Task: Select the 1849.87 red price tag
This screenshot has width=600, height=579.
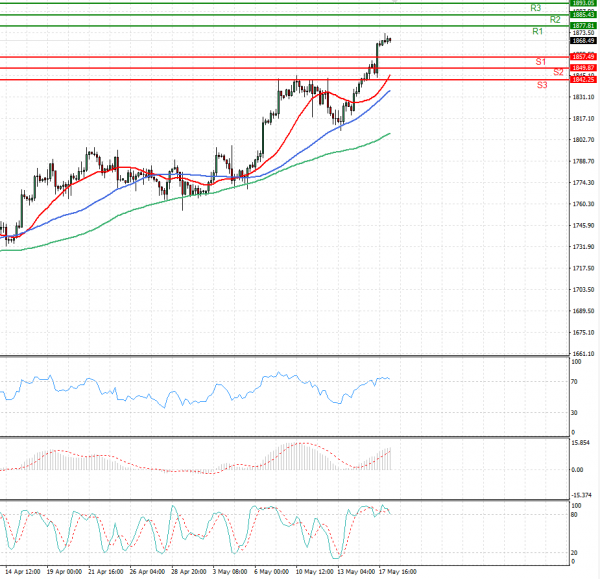Action: [583, 68]
